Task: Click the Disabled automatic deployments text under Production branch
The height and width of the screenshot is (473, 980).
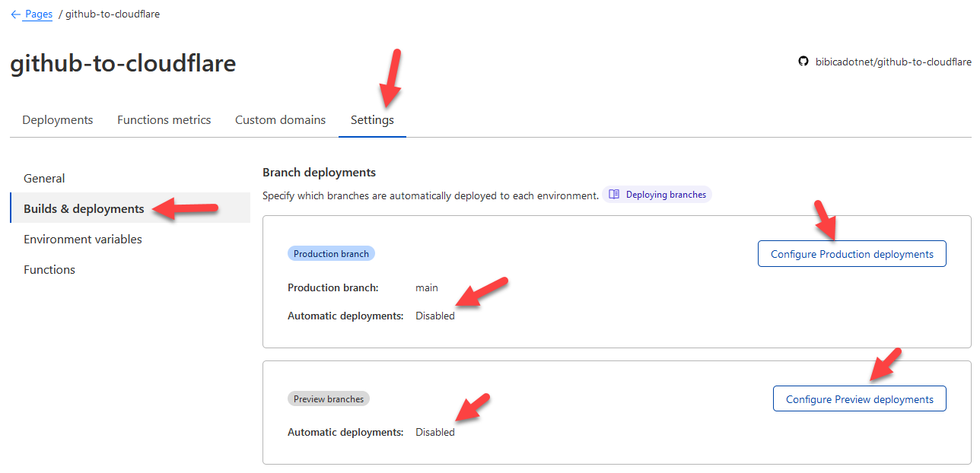Action: (x=434, y=315)
